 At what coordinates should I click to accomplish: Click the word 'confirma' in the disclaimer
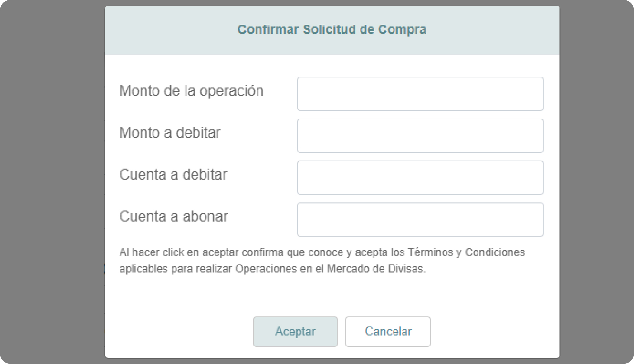pos(262,252)
